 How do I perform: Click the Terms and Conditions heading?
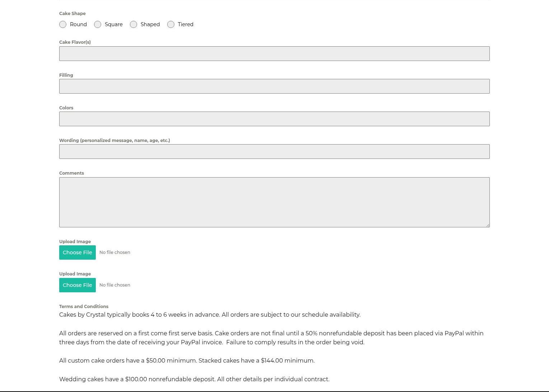tap(84, 306)
